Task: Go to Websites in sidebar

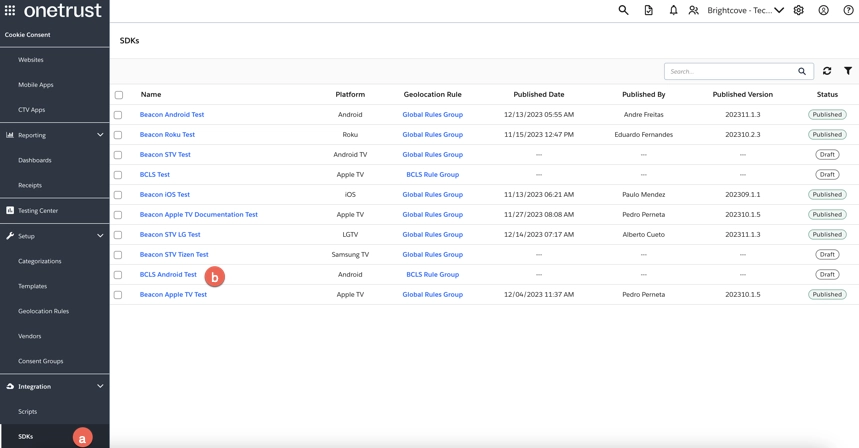Action: (x=31, y=60)
